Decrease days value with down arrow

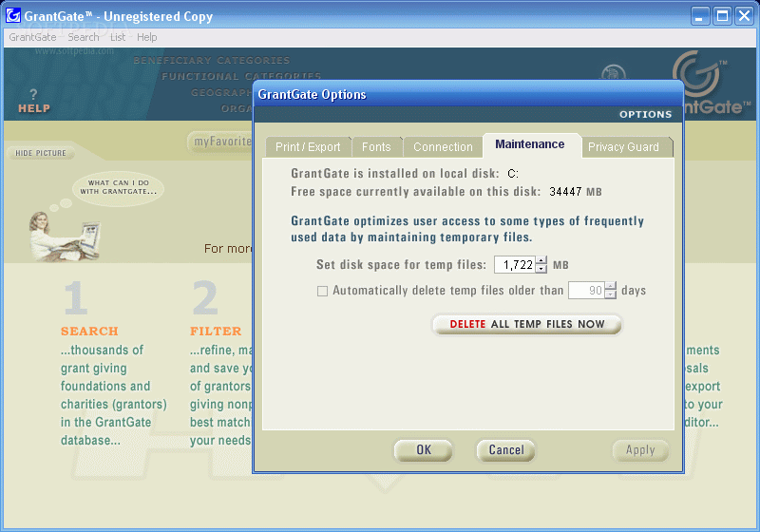pos(611,294)
